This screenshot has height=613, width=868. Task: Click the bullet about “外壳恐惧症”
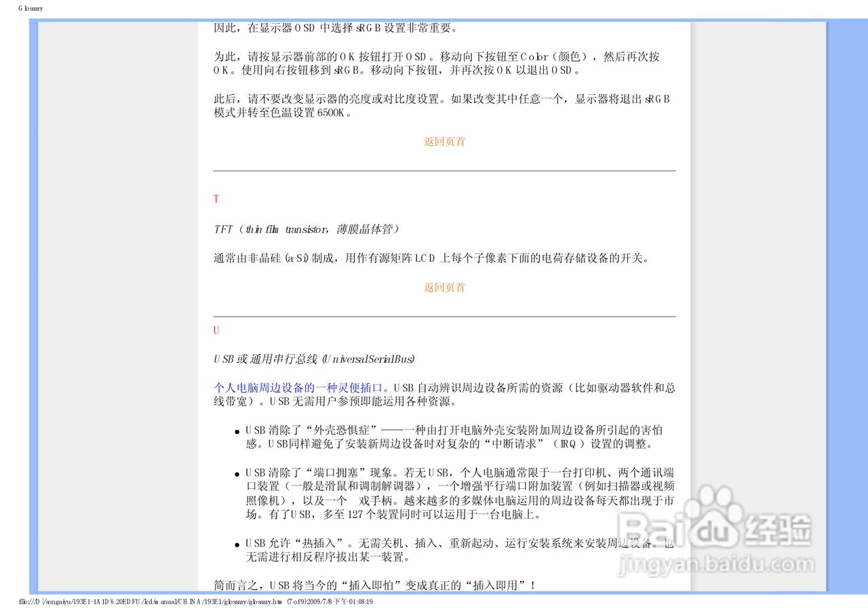[x=454, y=437]
